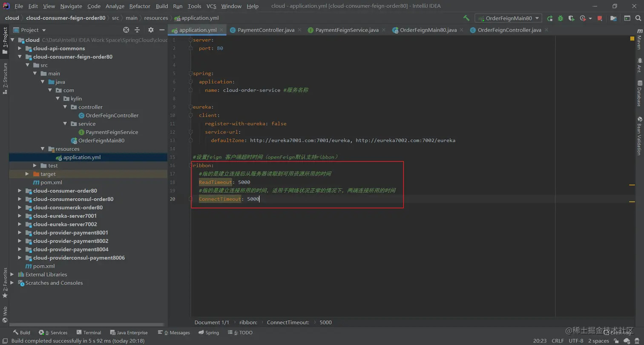Expand the cloud-eureka-server7001 module
The width and height of the screenshot is (644, 345).
click(20, 216)
